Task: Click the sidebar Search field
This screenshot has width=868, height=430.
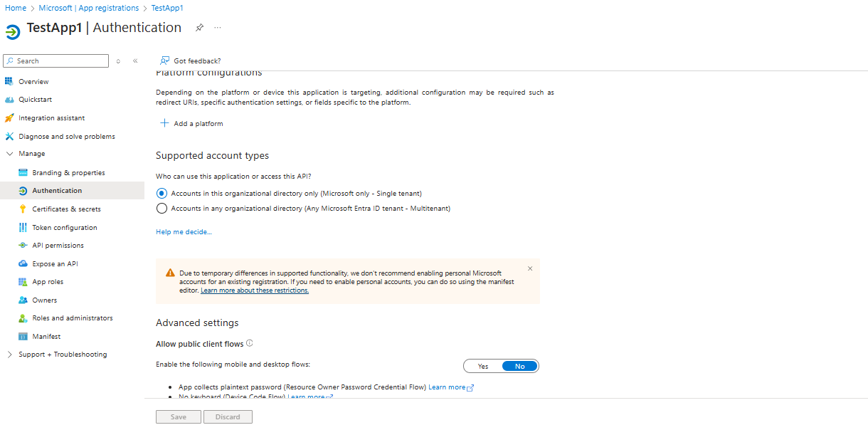Action: [56, 61]
